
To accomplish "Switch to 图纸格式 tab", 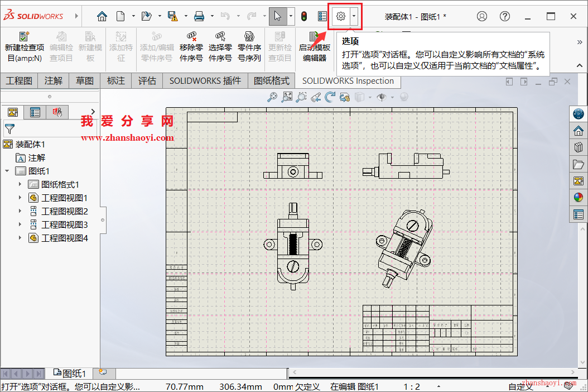I will 272,81.
